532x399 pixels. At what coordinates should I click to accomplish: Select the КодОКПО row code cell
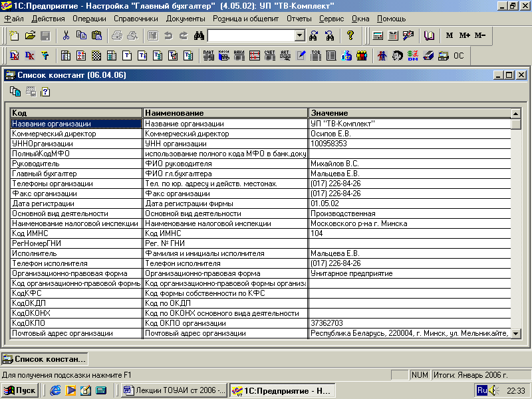coord(76,323)
